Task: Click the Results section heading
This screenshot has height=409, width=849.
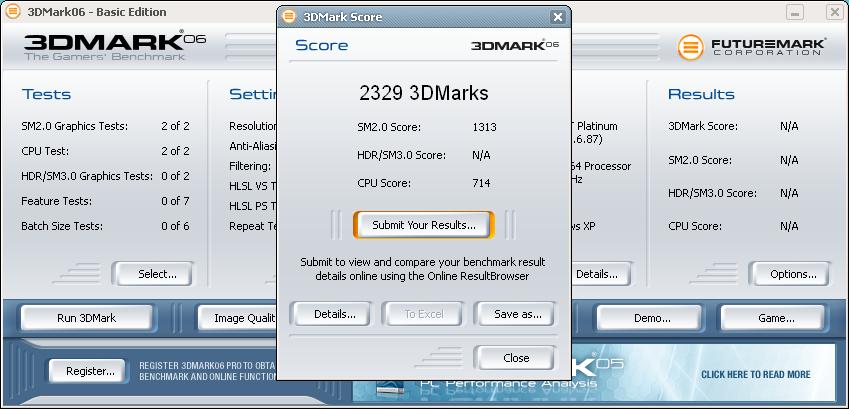Action: (701, 94)
